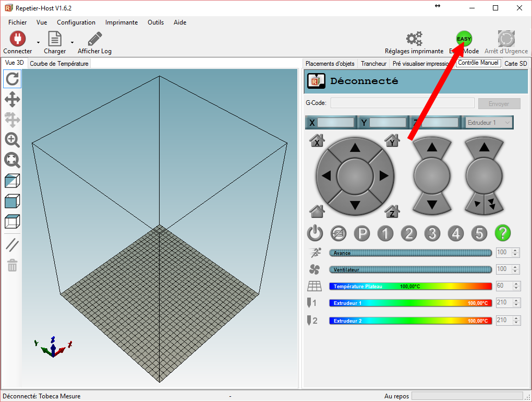Open the Réglages imprimante gears icon

(x=414, y=39)
